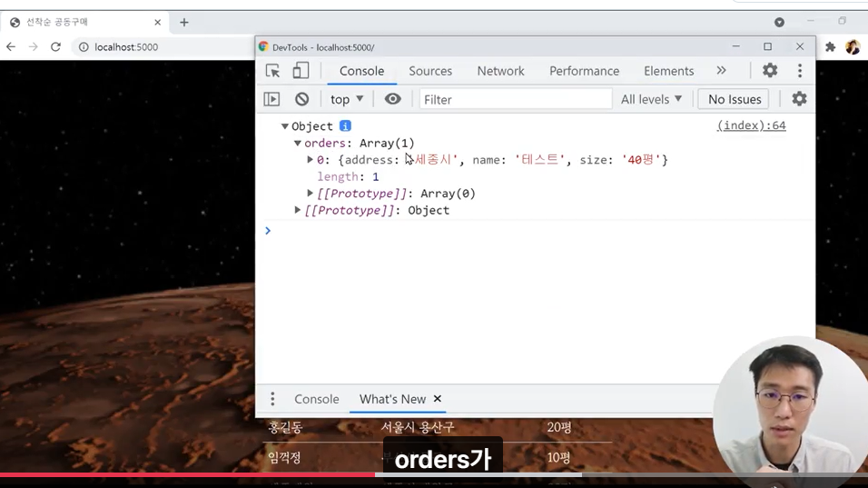Collapse the orders Array(1) node
The width and height of the screenshot is (868, 488).
pos(297,143)
